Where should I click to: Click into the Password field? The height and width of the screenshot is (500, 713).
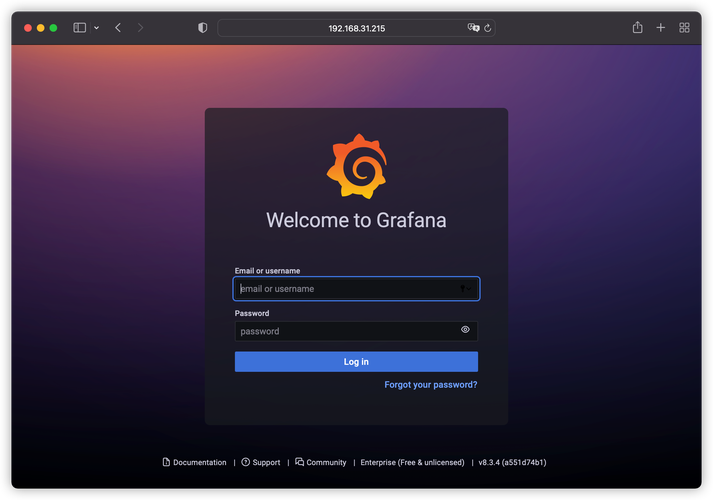[345, 331]
